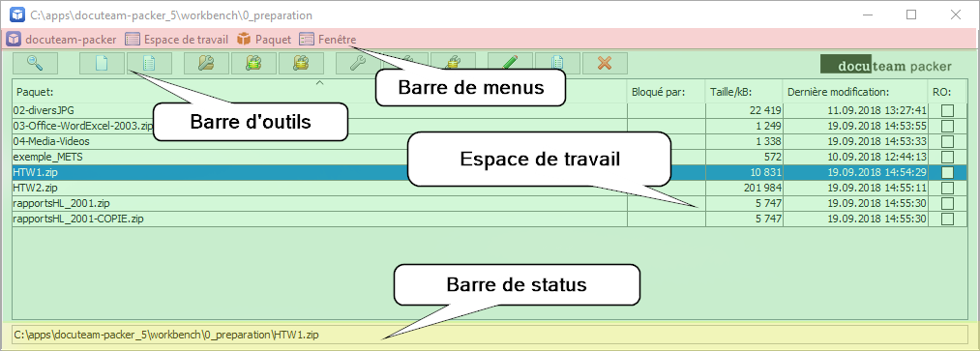Viewport: 980px width, 351px height.
Task: Click the blank new package icon
Action: click(x=102, y=63)
